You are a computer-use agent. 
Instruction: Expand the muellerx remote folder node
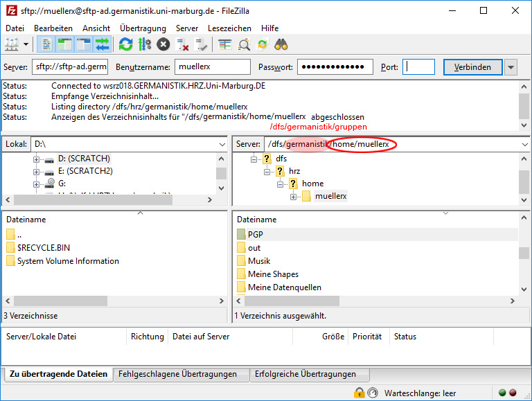[294, 197]
